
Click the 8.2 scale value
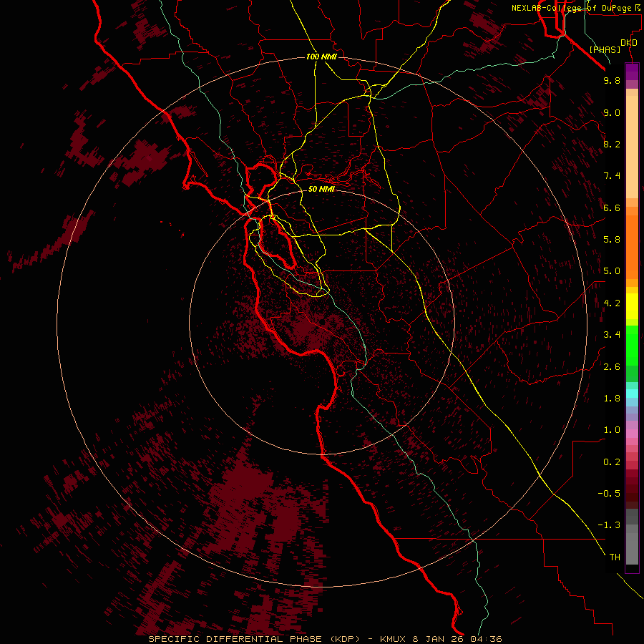pos(612,144)
